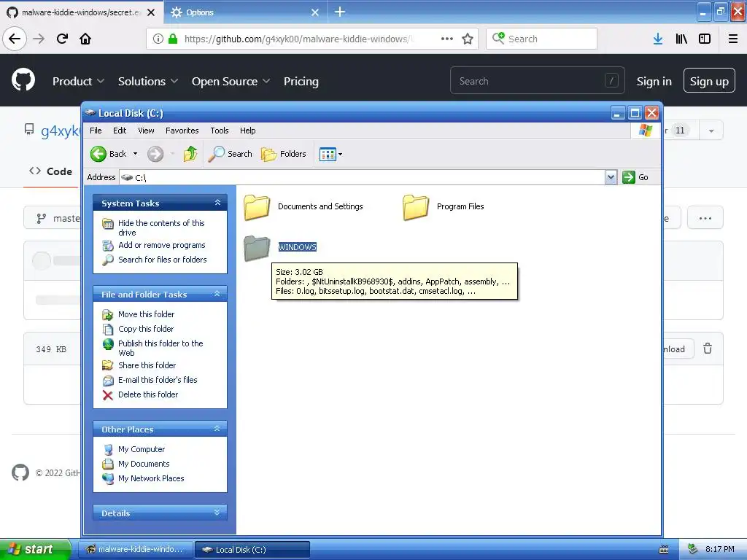Expand the GitHub Product dropdown
Screen dimensions: 747x560
78,82
